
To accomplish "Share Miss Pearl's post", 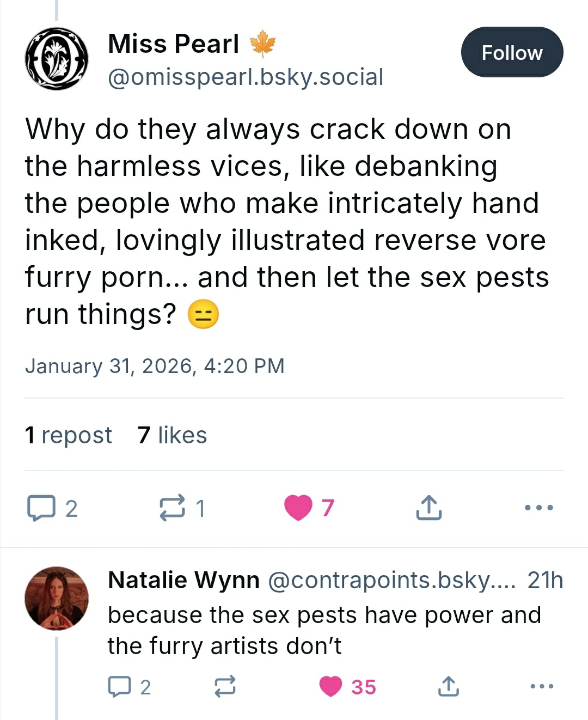I will tap(429, 508).
